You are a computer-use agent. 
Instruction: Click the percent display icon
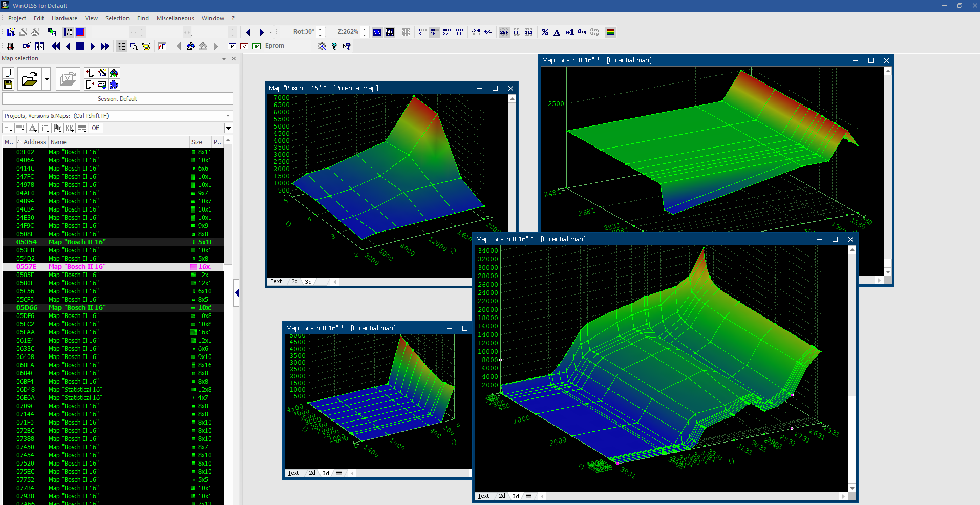click(545, 32)
